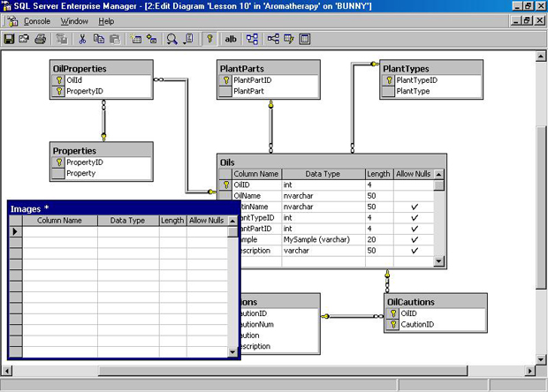Click the Save diagram toolbar icon
Image resolution: width=548 pixels, height=392 pixels.
10,39
